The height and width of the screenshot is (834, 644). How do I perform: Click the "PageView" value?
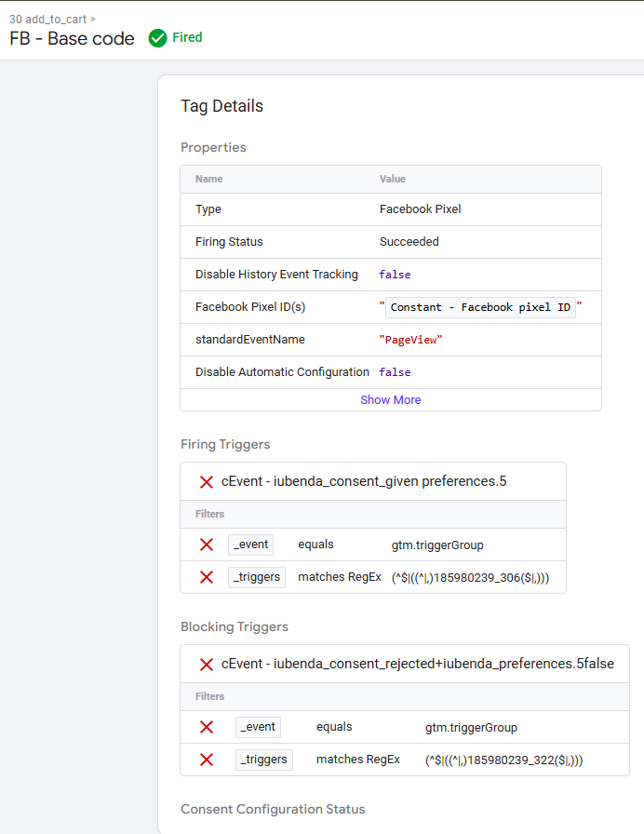pyautogui.click(x=410, y=340)
